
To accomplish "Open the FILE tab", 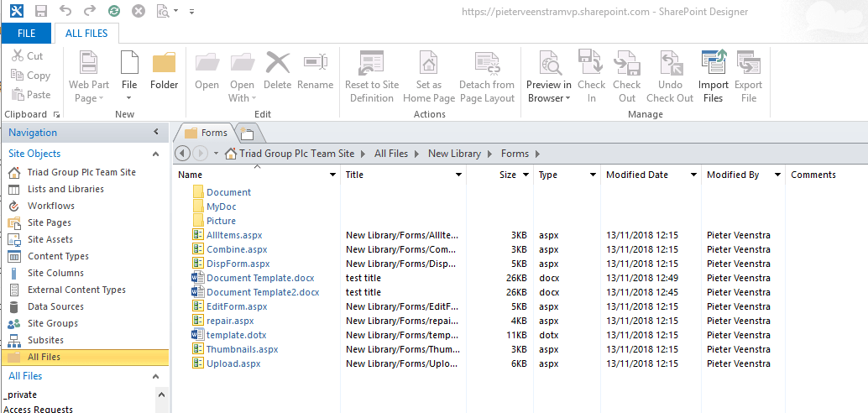I will point(26,34).
